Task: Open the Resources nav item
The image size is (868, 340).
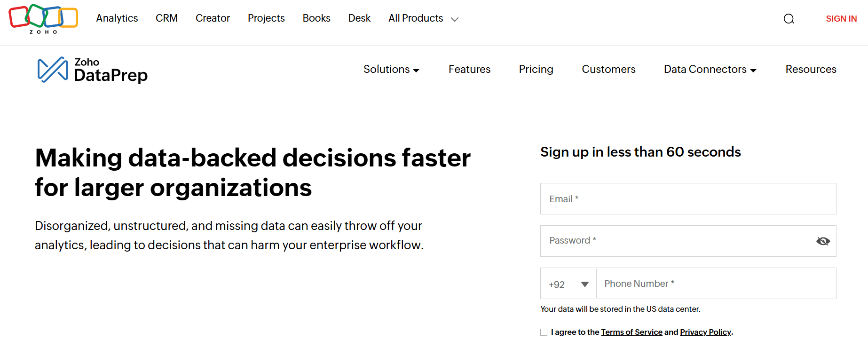Action: (x=811, y=70)
